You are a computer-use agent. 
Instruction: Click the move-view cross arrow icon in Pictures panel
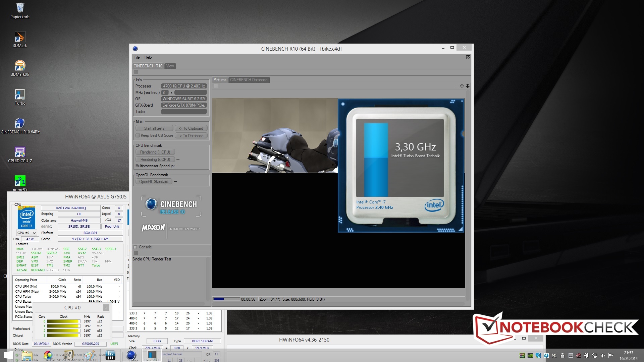[x=462, y=86]
